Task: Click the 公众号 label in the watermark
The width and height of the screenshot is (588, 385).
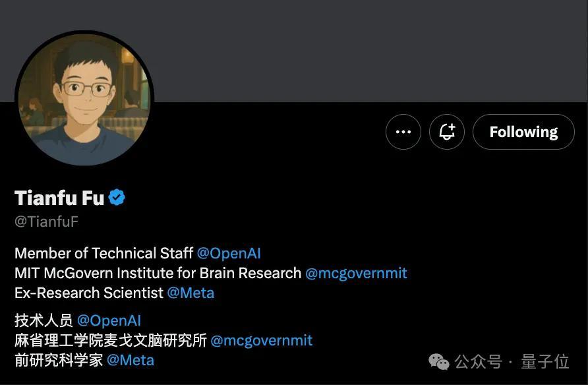Action: click(x=479, y=362)
